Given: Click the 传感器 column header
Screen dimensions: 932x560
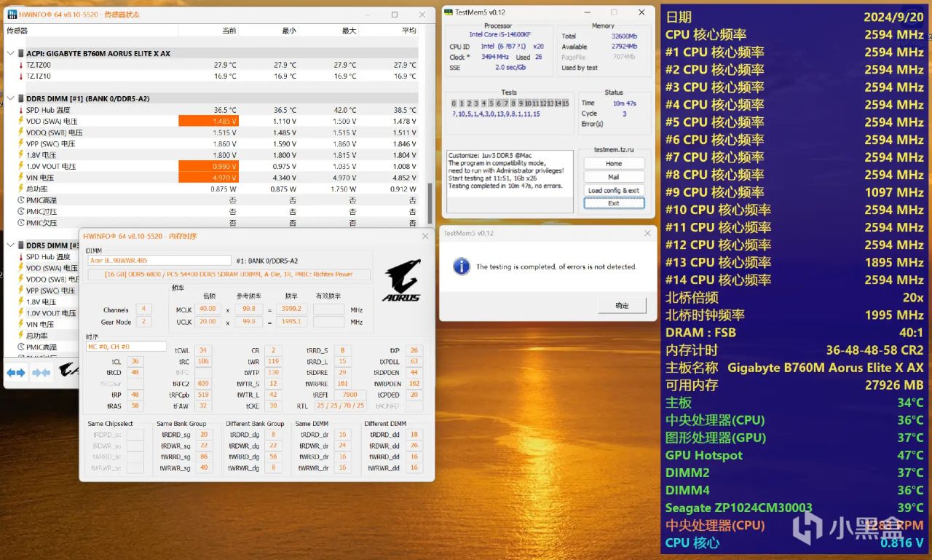Looking at the screenshot, I should coord(91,31).
